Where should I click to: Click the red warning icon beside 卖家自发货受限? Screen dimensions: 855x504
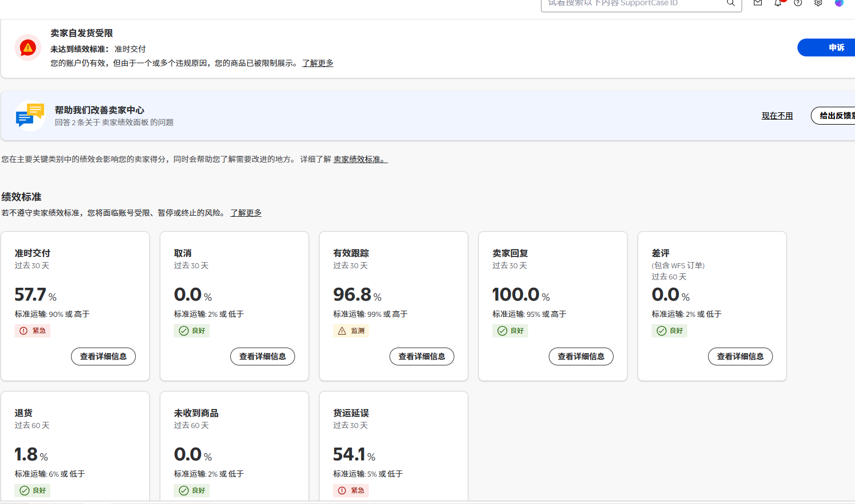coord(27,48)
